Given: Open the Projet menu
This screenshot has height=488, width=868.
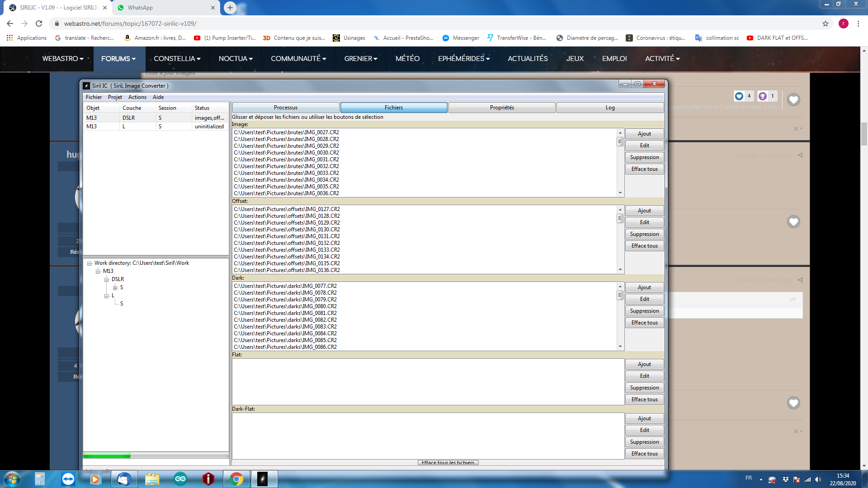Looking at the screenshot, I should (115, 97).
